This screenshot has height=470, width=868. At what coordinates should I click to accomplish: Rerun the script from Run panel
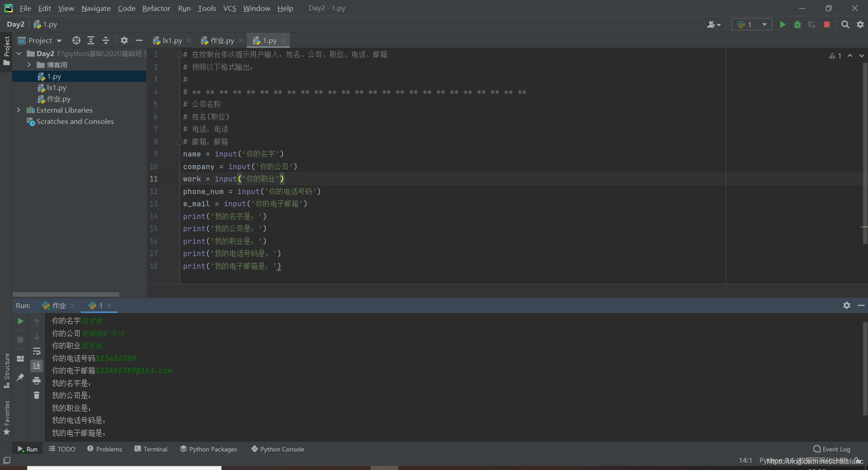click(20, 321)
